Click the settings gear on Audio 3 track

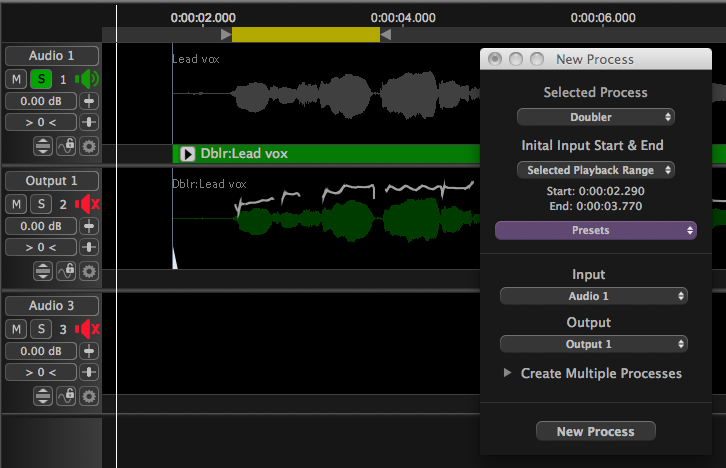tap(89, 396)
